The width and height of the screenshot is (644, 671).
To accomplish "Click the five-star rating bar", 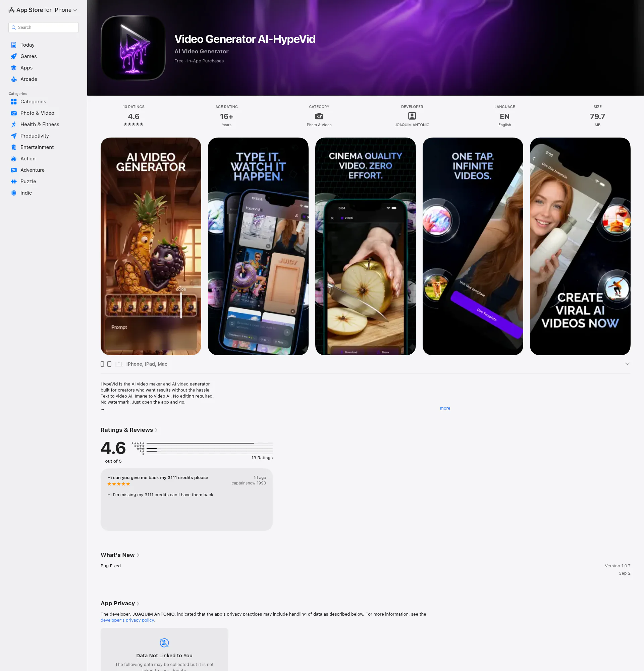I will (209, 443).
